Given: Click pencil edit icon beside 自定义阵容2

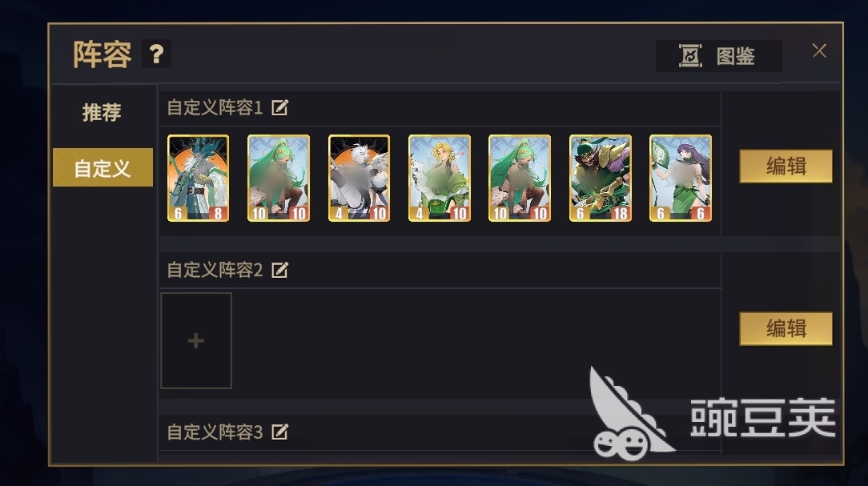Looking at the screenshot, I should point(280,270).
